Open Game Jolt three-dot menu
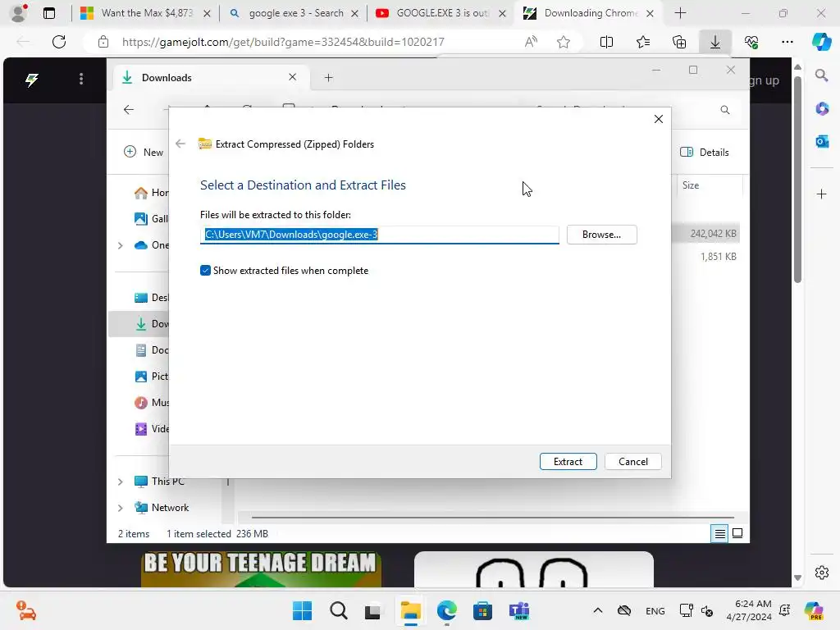Screen dimensions: 840x630 click(81, 80)
